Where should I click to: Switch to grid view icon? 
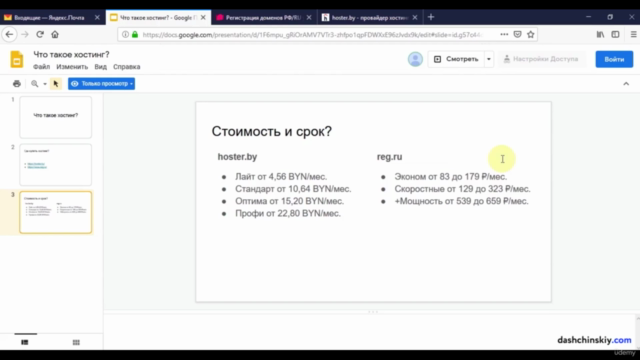pyautogui.click(x=76, y=342)
